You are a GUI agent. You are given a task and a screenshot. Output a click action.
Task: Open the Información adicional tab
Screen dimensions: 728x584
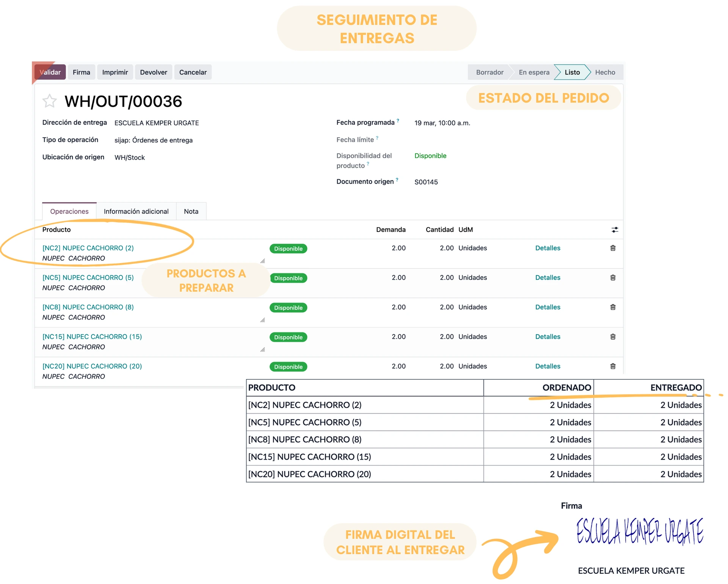(136, 211)
